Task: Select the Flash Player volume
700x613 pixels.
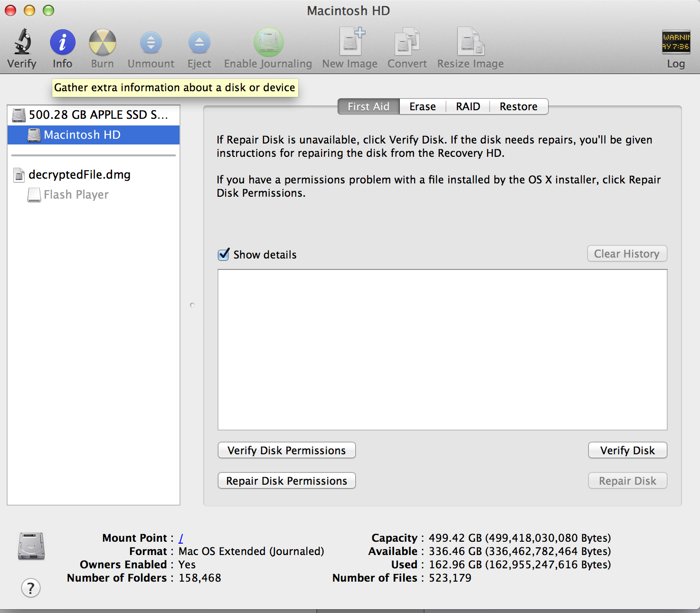Action: (94, 195)
